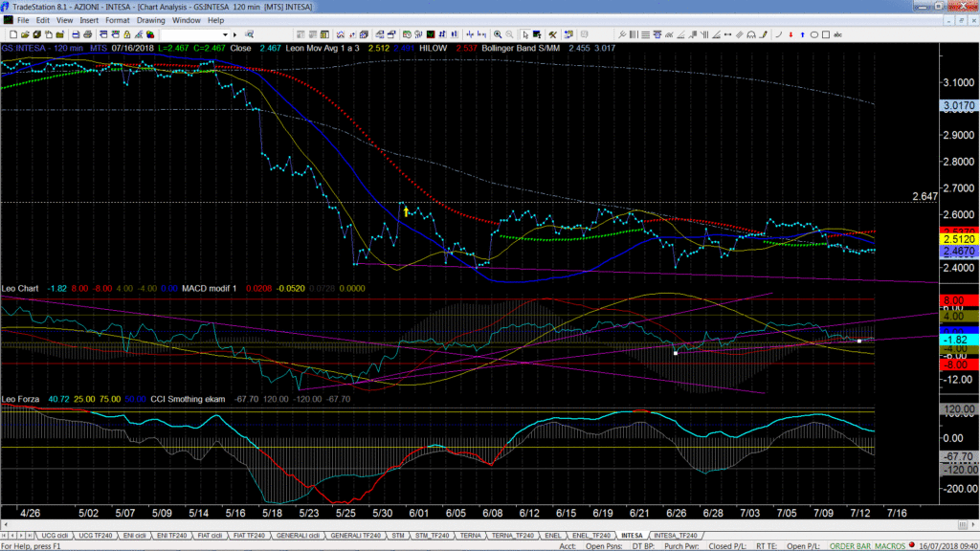This screenshot has width=980, height=551.
Task: Select the vertical lines drawing tool
Action: (634, 34)
